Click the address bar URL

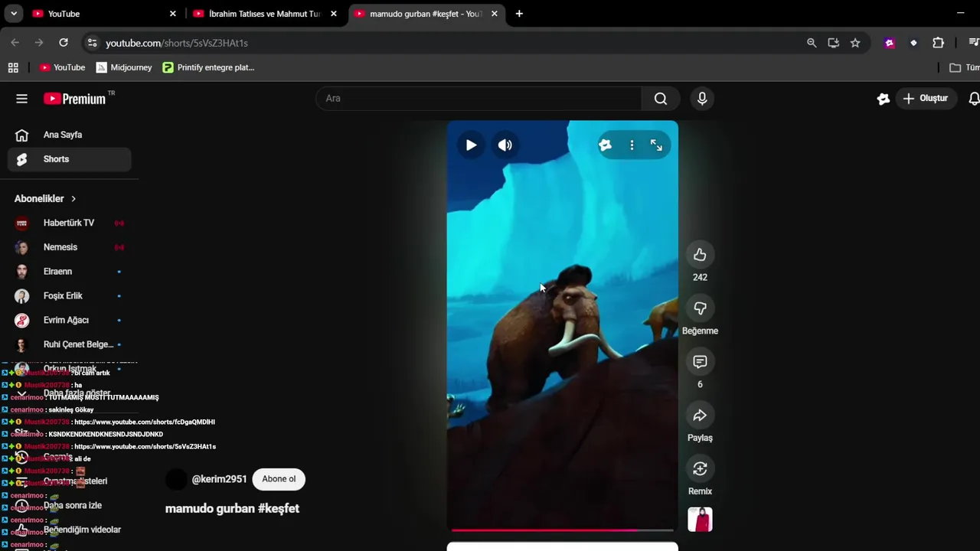(x=177, y=43)
